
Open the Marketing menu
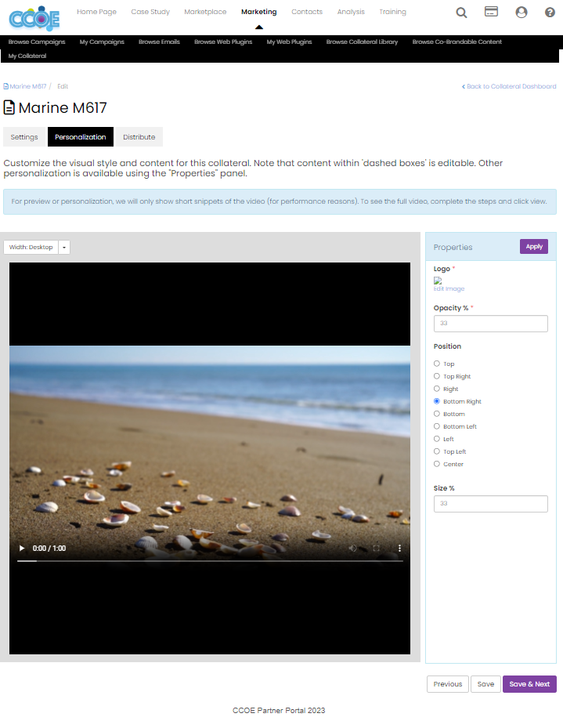(x=258, y=12)
